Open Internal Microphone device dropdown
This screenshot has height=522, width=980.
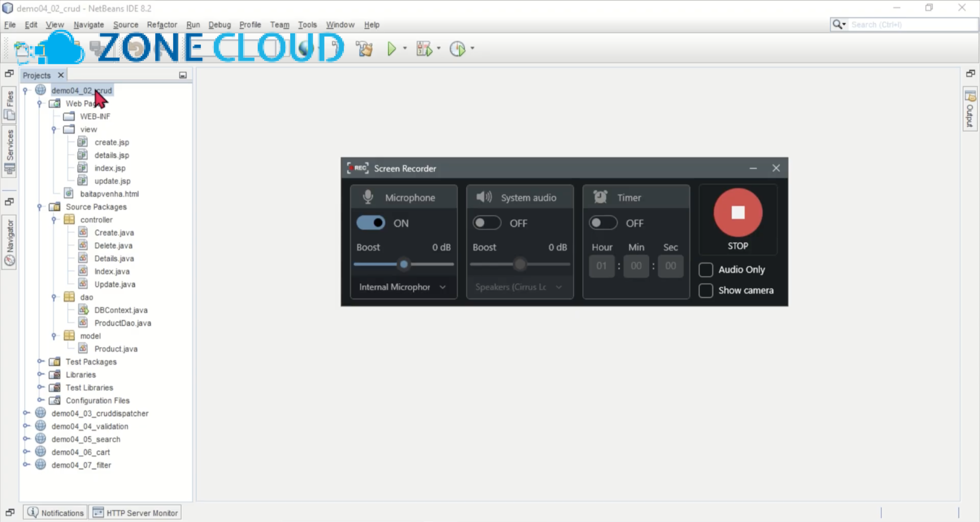(403, 287)
